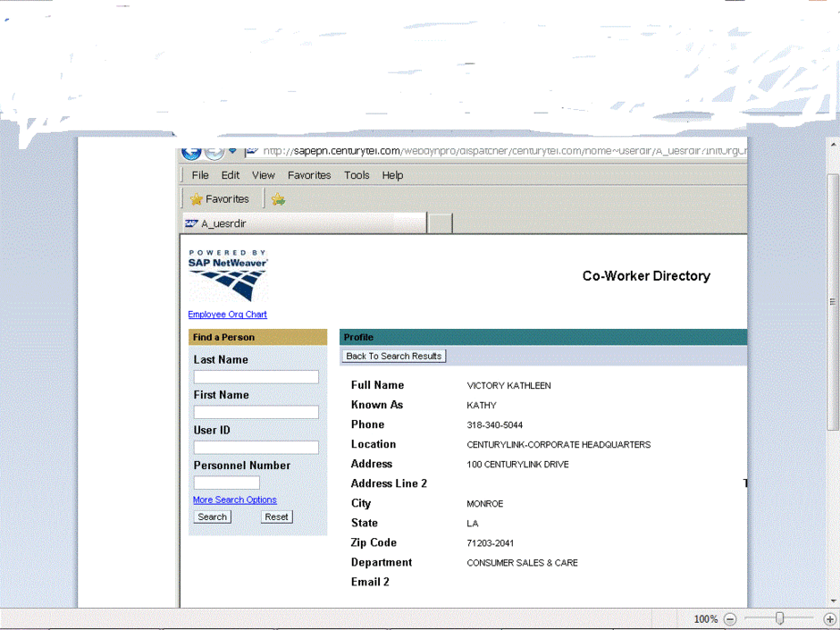Screen dimensions: 840x630
Task: Open the recent pages dropdown arrow
Action: (x=232, y=151)
